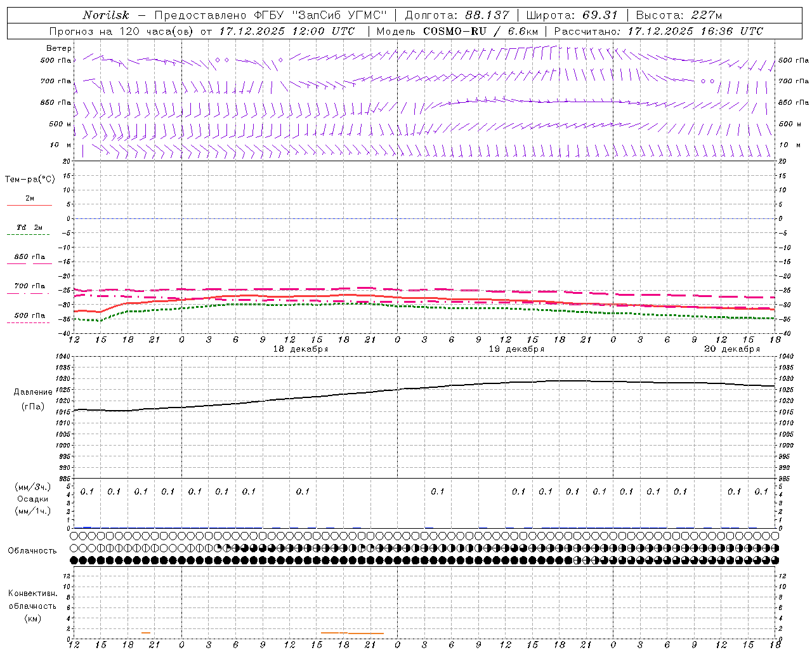812x650 pixels.
Task: Click the Облачность cloud cover label
Action: point(32,550)
